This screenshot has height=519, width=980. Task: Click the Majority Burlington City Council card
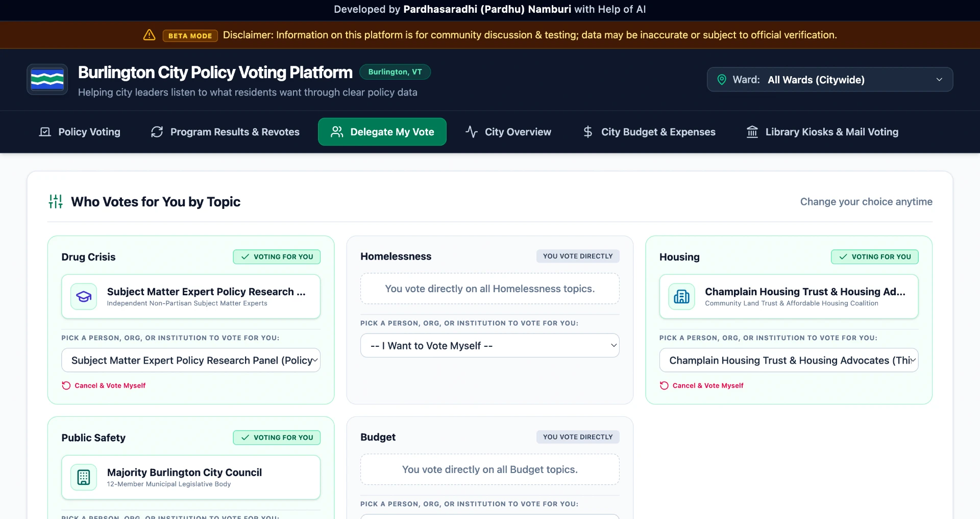[x=191, y=478]
